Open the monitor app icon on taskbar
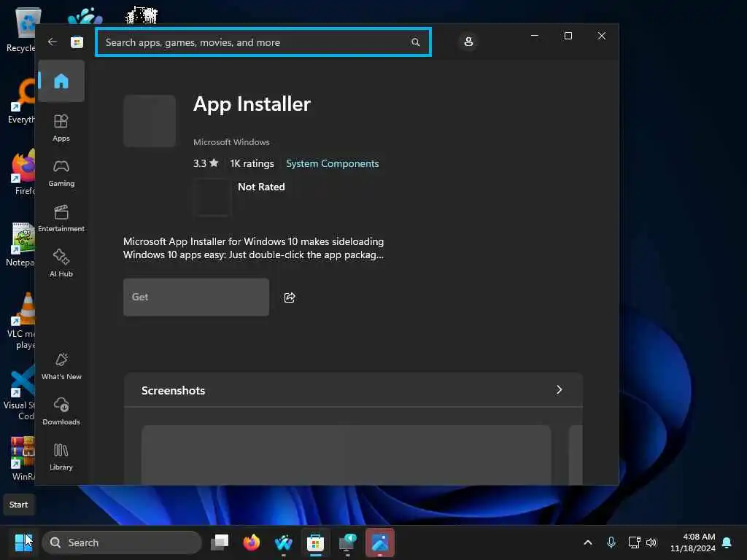This screenshot has height=560, width=747. pos(347,542)
